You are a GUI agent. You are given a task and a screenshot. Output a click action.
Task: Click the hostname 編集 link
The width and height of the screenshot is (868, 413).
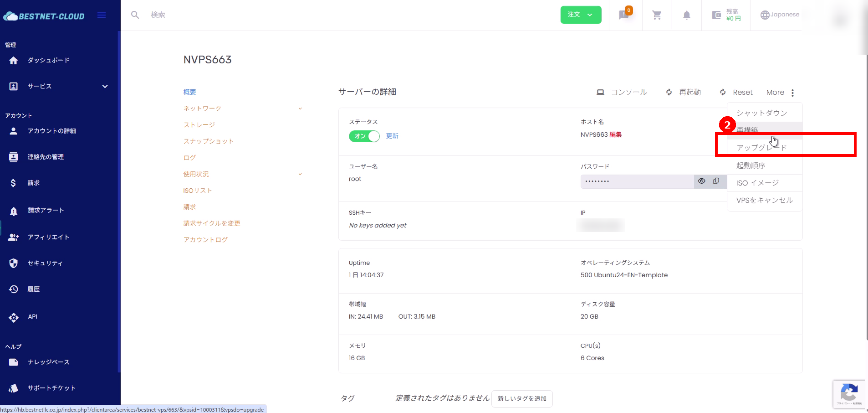click(616, 134)
